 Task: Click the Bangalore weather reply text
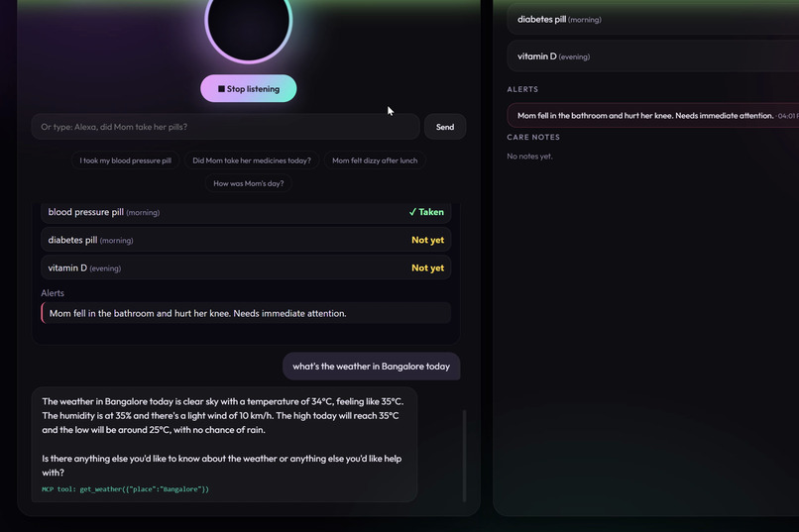223,415
